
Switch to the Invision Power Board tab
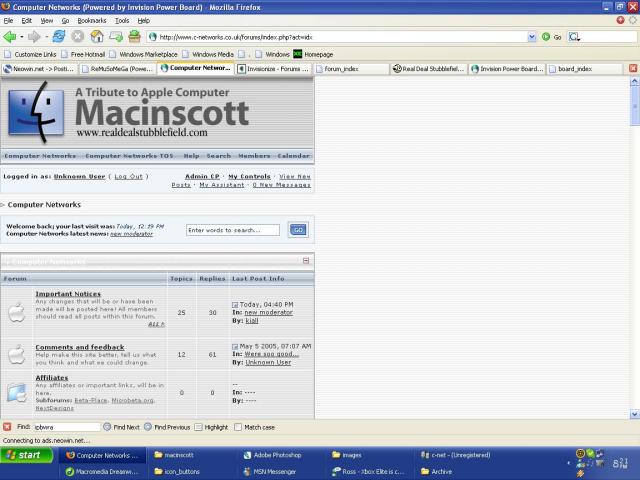(x=507, y=69)
